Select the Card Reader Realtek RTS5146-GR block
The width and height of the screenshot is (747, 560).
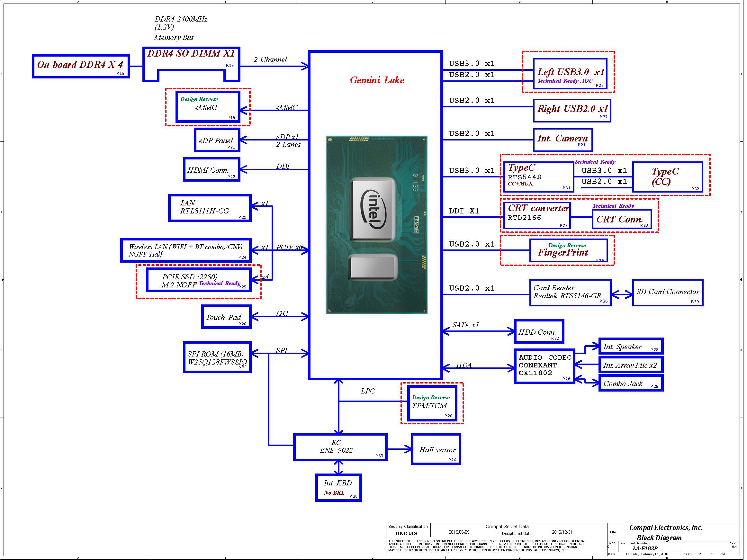pyautogui.click(x=571, y=293)
